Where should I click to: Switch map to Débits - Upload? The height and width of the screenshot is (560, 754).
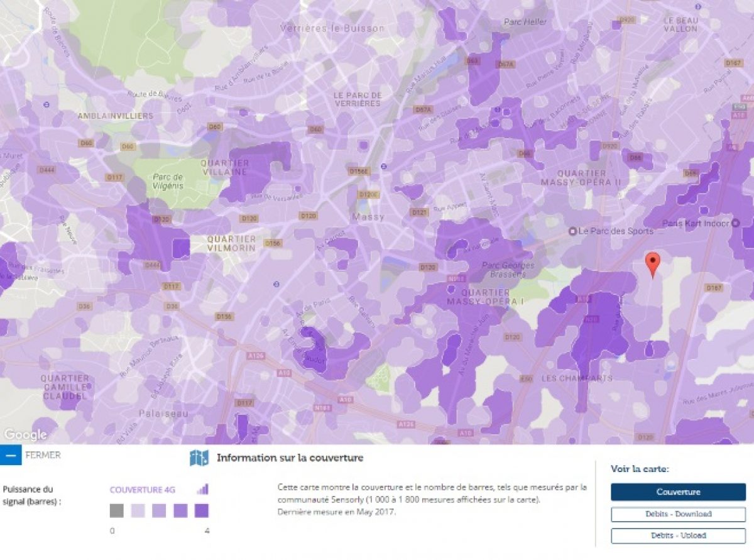pos(678,536)
